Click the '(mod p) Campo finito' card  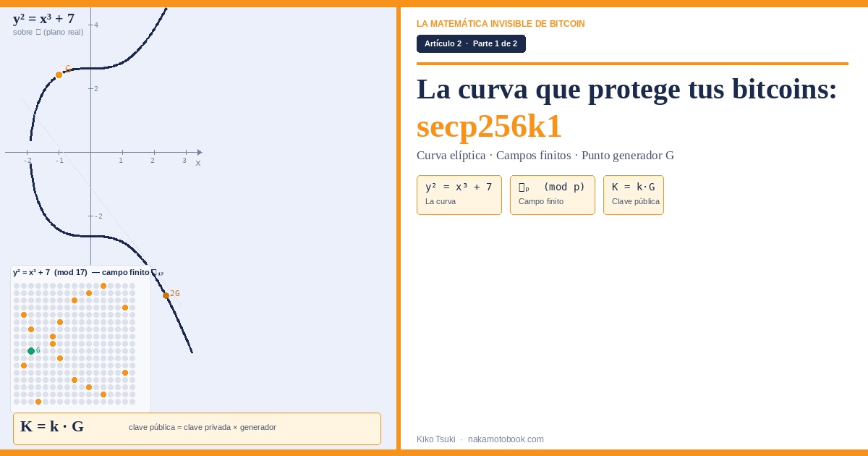(553, 195)
